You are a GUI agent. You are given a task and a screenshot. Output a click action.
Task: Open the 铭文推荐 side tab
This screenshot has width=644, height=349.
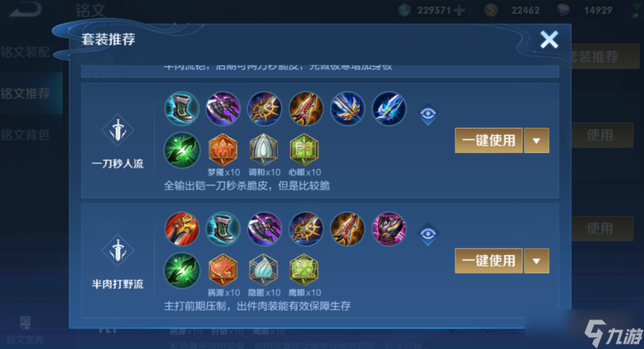[27, 93]
